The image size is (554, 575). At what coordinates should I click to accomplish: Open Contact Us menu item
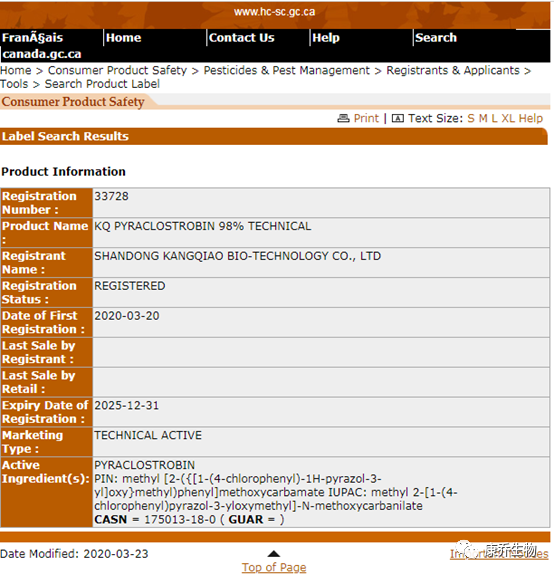[x=242, y=38]
